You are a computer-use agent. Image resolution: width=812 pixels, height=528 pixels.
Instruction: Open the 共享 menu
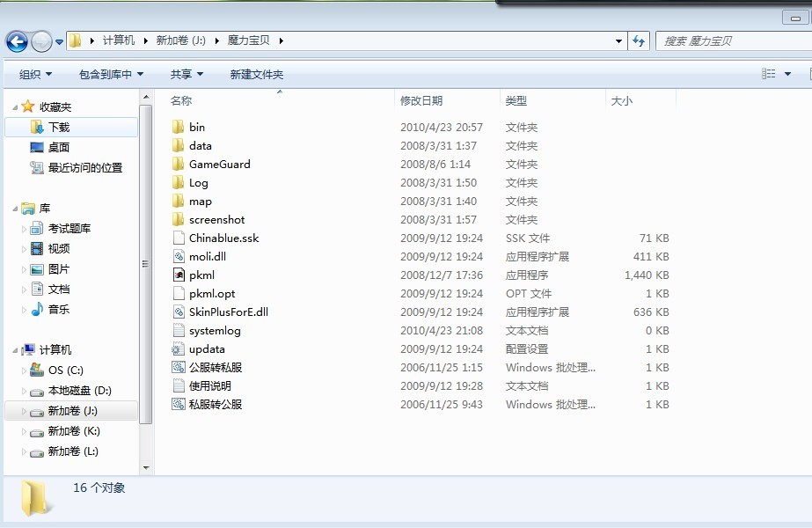pos(187,75)
